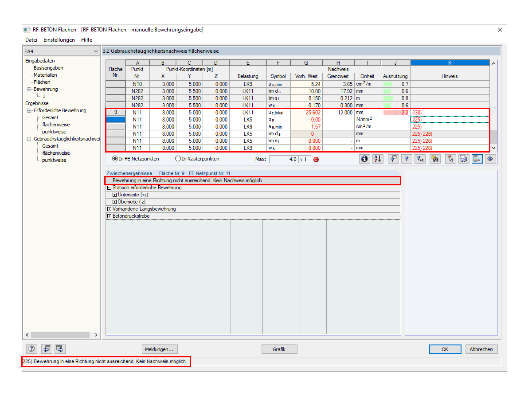
Task: Click the Grenzwert value 12.000
Action: [338, 113]
